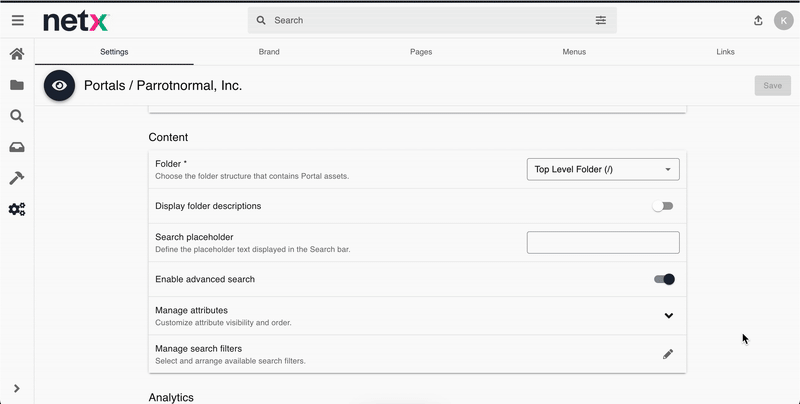Toggle Display folder descriptions switch
The image size is (800, 404).
pos(663,206)
